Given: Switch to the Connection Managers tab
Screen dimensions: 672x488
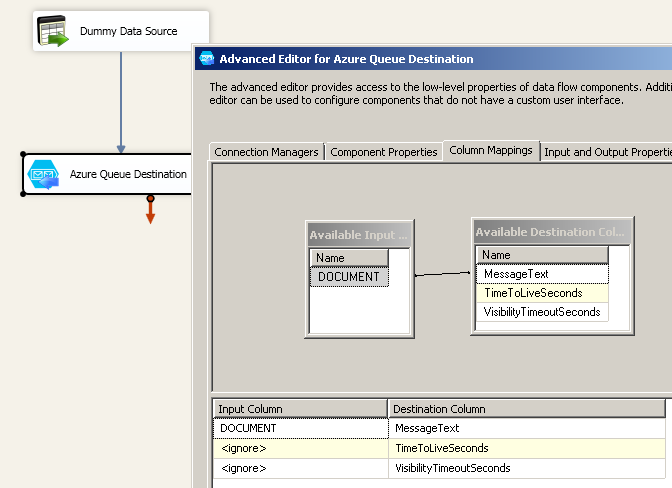Looking at the screenshot, I should [266, 152].
